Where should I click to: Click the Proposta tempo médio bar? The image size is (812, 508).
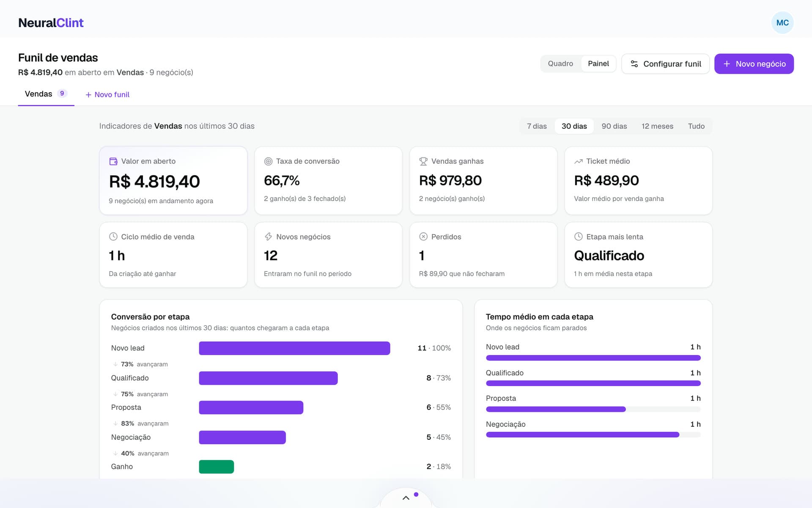pos(593,409)
